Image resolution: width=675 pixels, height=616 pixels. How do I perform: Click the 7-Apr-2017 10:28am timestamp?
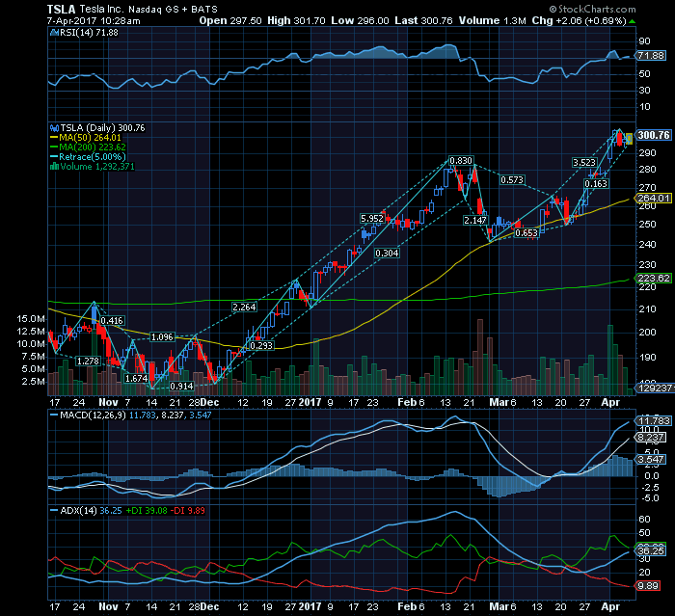coord(94,20)
